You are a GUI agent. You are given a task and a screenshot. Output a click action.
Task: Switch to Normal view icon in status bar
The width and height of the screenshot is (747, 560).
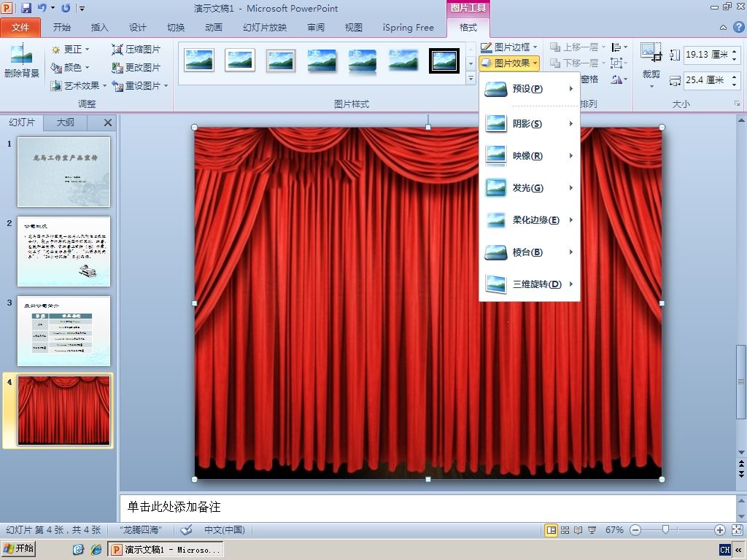[x=551, y=530]
